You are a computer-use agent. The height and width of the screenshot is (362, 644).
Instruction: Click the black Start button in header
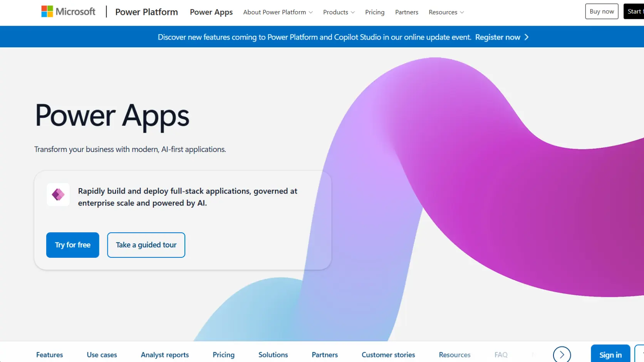[x=634, y=12]
